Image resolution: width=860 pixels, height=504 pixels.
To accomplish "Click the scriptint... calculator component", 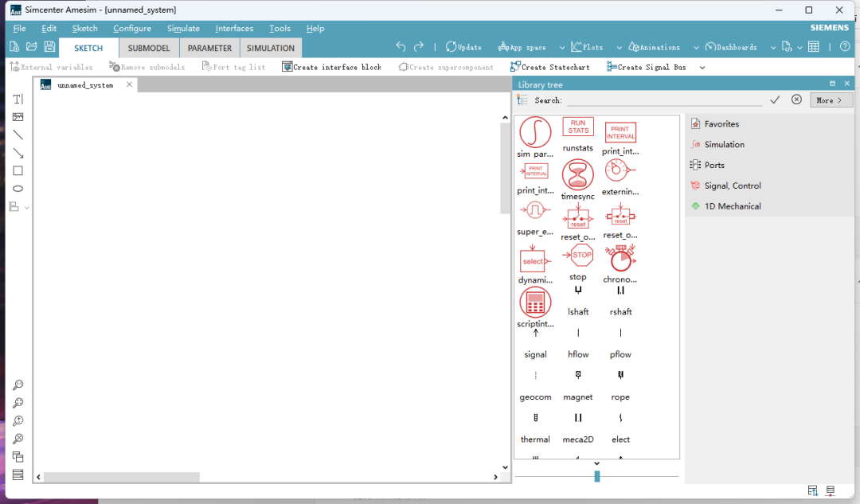I will click(535, 303).
